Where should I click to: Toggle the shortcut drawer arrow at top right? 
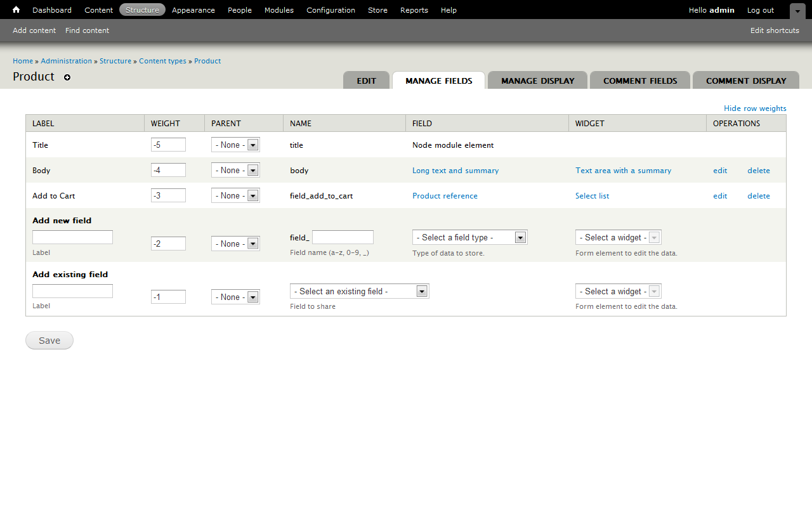(797, 11)
